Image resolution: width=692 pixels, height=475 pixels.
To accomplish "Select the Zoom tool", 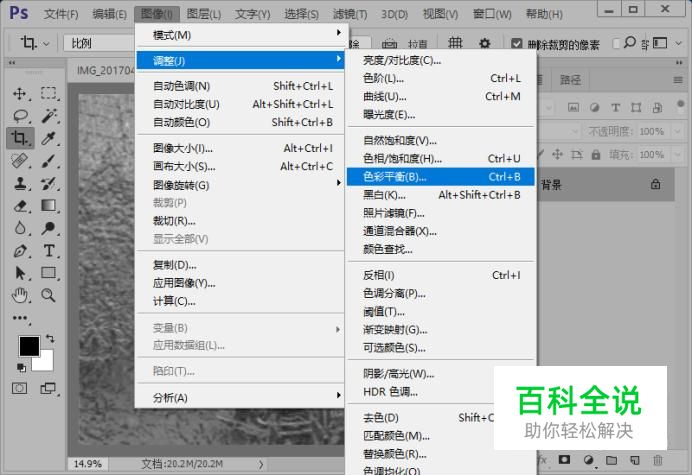I will click(49, 295).
